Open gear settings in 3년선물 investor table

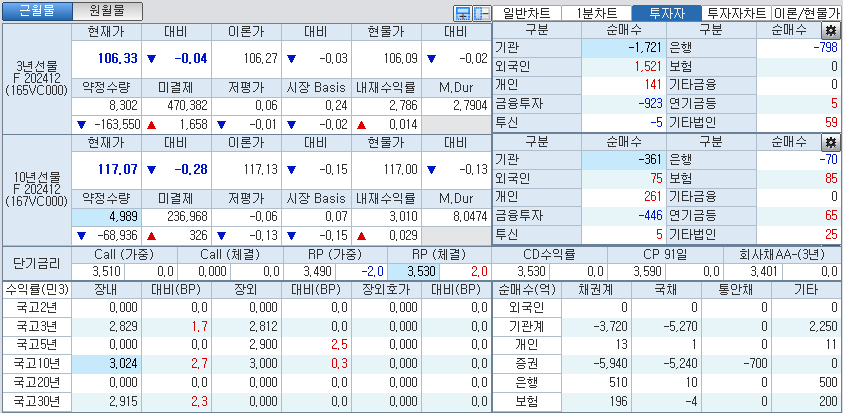click(x=831, y=31)
